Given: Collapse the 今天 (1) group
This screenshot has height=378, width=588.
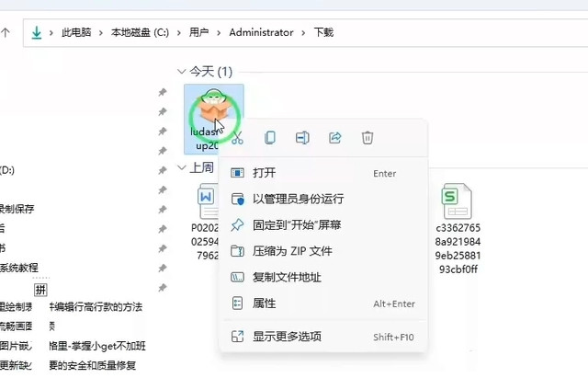Looking at the screenshot, I should pos(182,72).
